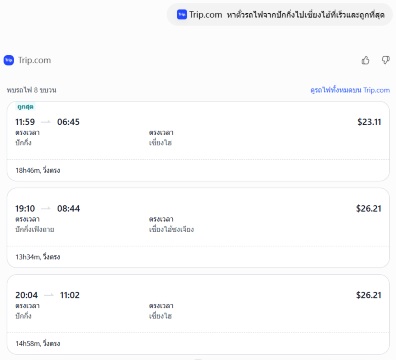Click the text showing 8 trains found

click(31, 90)
